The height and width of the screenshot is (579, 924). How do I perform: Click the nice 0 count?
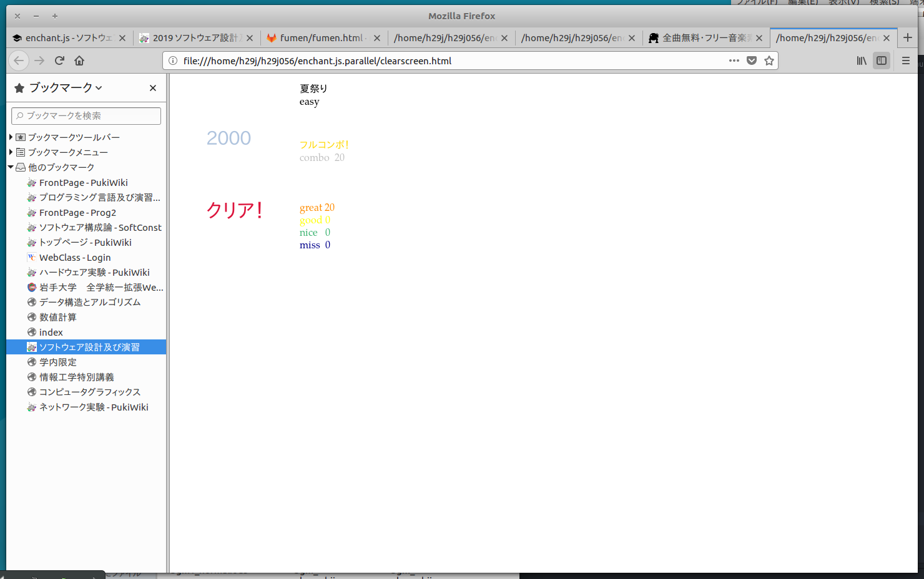tap(315, 232)
